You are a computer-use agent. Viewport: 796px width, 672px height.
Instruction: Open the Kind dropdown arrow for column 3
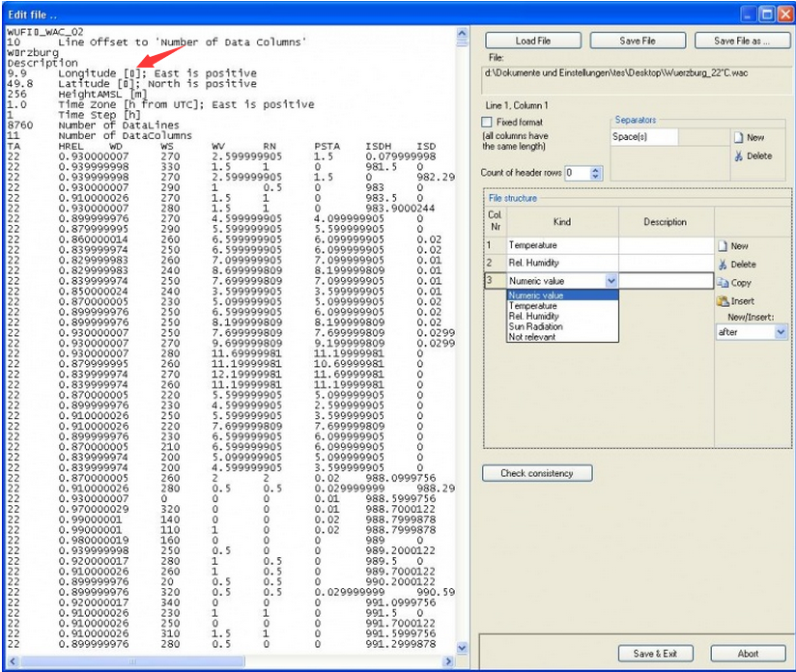point(611,281)
